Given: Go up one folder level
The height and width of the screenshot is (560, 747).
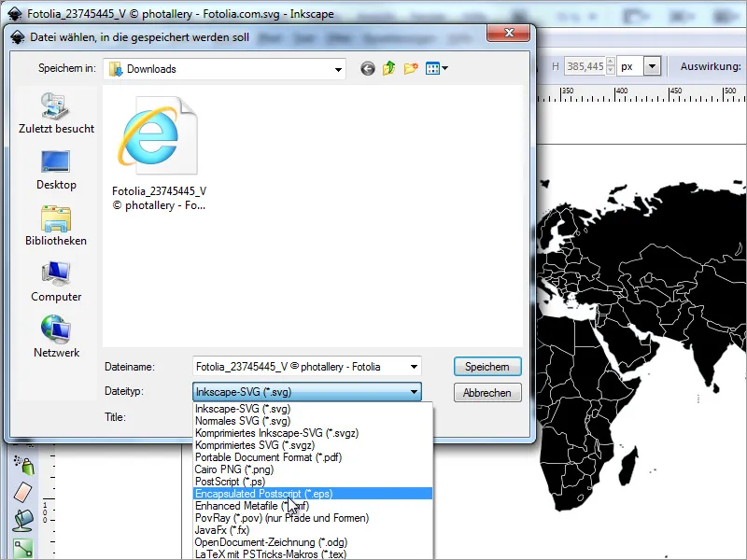Looking at the screenshot, I should (388, 68).
